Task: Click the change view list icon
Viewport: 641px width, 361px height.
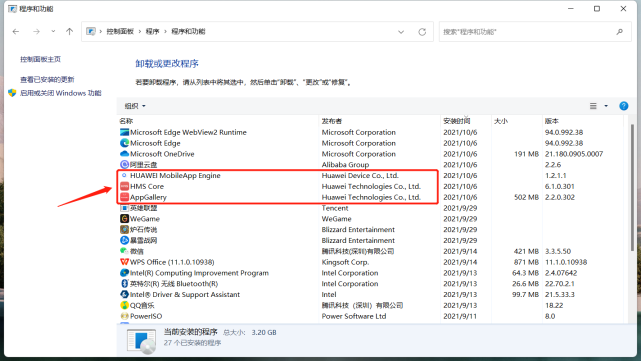Action: [593, 106]
